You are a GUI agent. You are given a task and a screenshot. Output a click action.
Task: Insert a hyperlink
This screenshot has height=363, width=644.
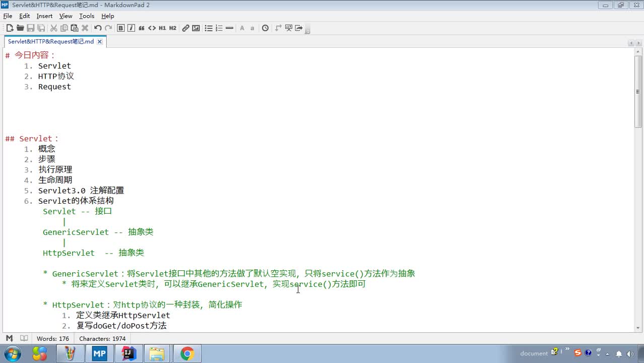pos(185,28)
